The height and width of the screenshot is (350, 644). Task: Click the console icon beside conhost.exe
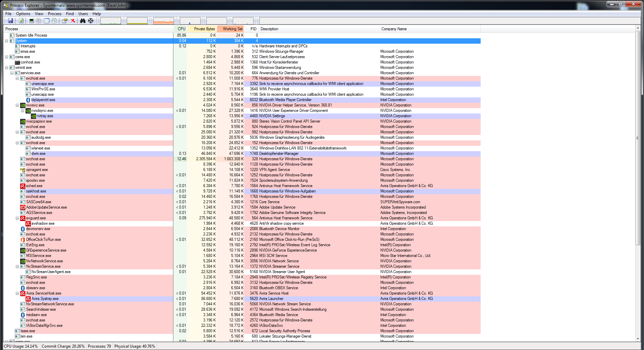[x=17, y=62]
